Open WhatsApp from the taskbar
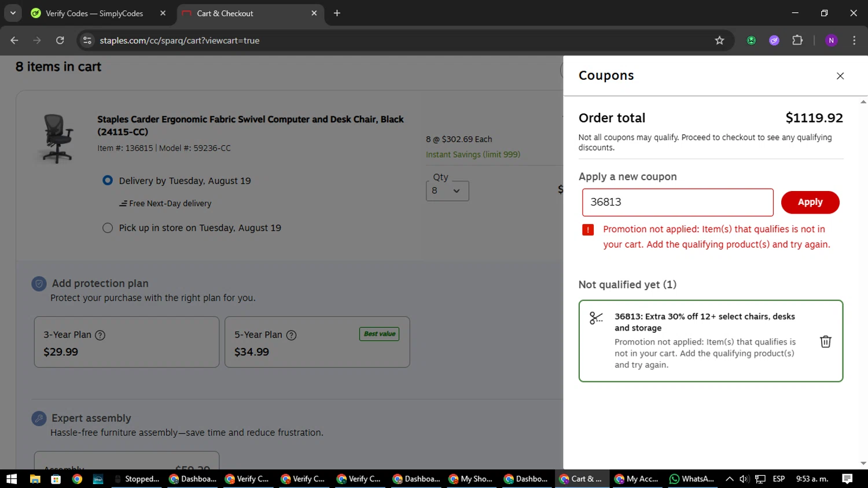This screenshot has width=868, height=488. pos(692,479)
